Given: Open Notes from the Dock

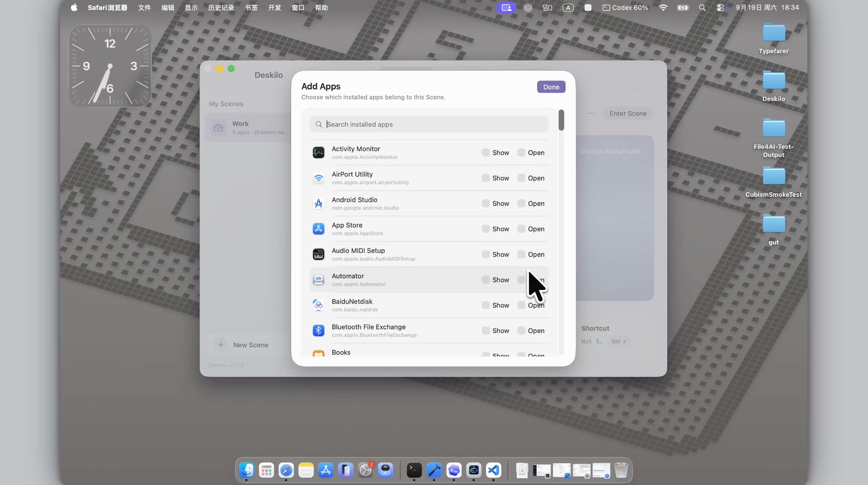Looking at the screenshot, I should click(306, 471).
